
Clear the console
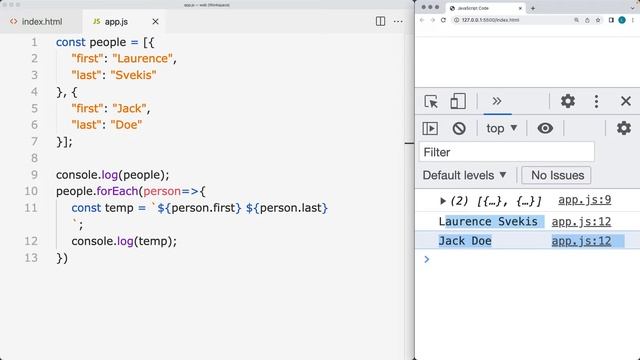click(x=459, y=129)
